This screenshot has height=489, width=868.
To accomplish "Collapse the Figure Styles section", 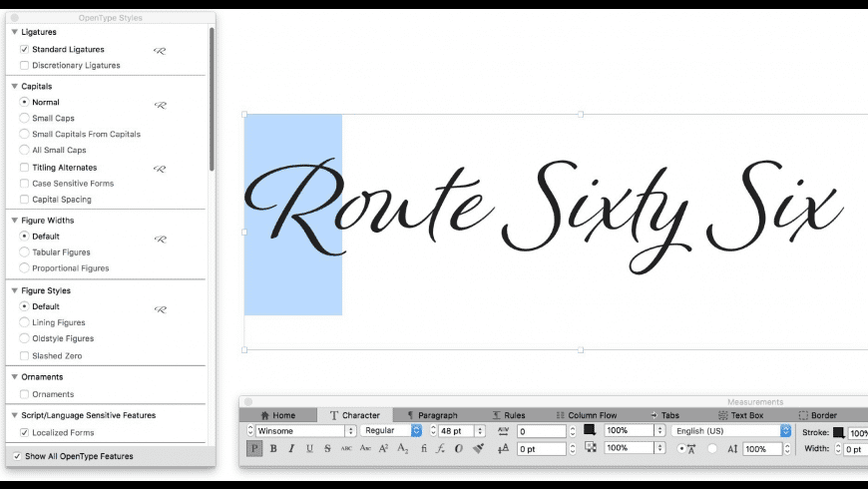I will [15, 290].
